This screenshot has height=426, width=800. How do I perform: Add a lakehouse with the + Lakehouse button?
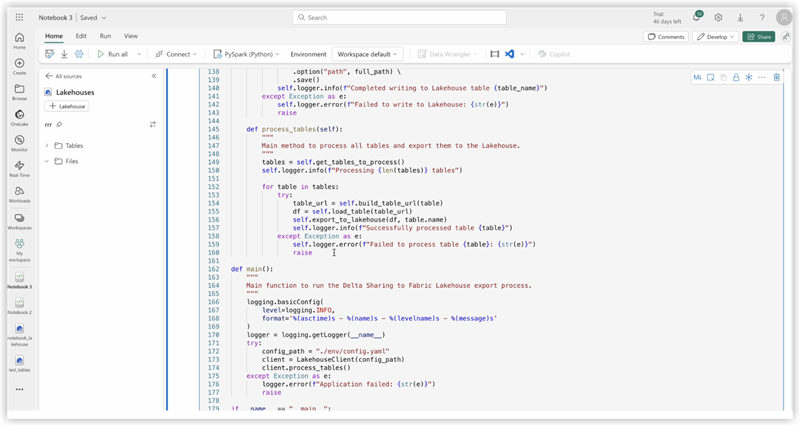point(67,106)
